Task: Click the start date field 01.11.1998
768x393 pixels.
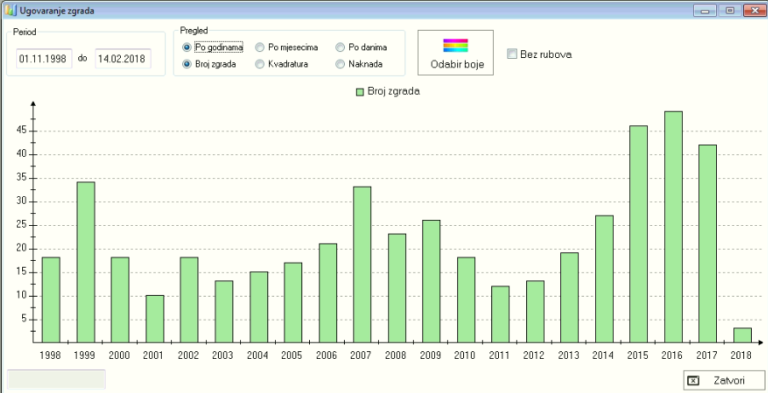Action: click(44, 59)
